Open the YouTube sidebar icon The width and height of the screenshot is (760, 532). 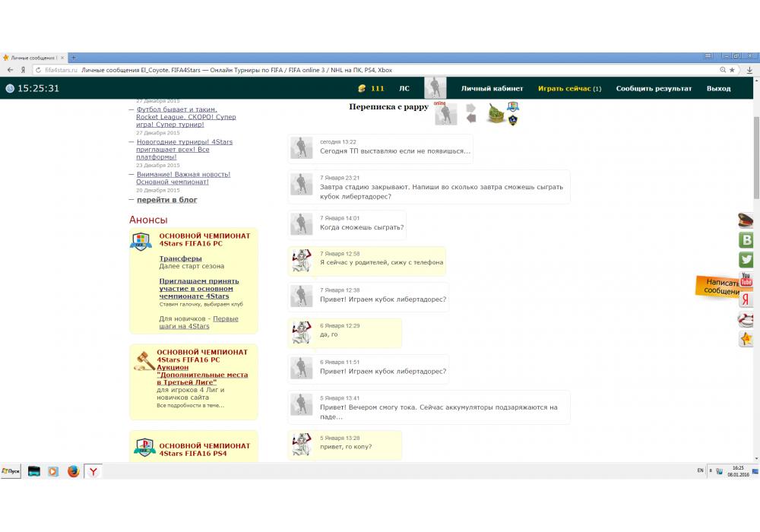746,280
